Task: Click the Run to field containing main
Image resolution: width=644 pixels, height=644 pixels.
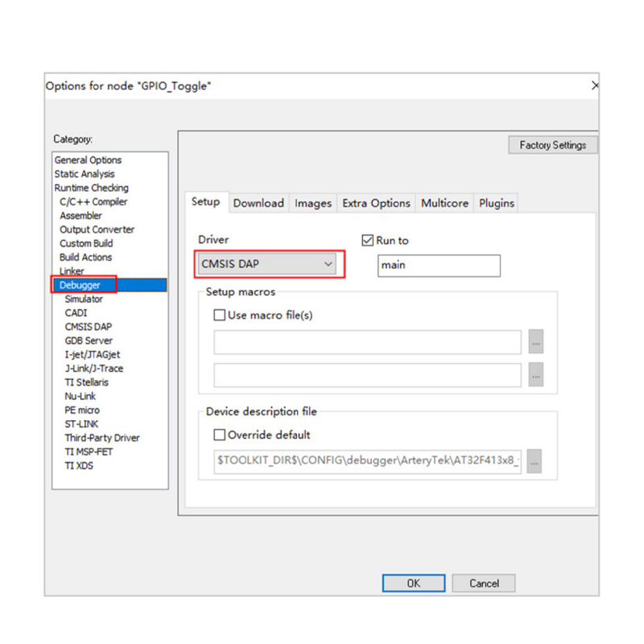Action: 439,265
